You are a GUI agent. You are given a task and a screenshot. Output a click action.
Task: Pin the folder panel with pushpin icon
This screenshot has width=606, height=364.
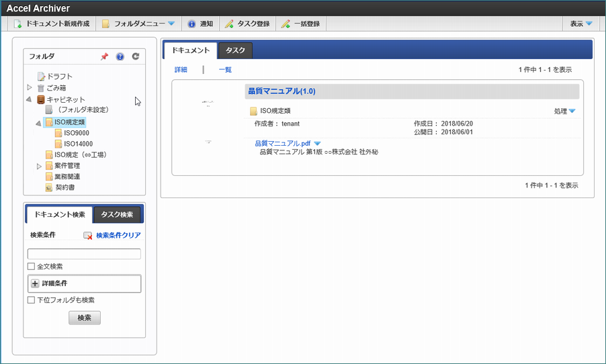(104, 57)
